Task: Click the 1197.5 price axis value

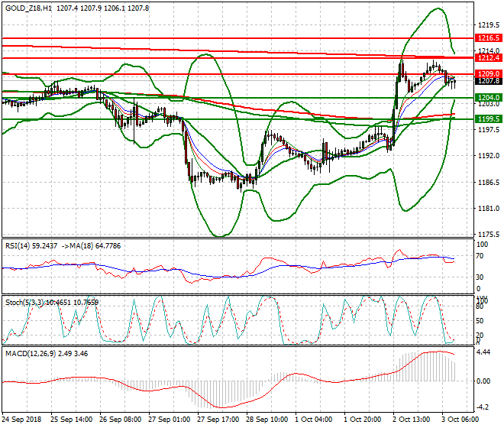Action: pyautogui.click(x=489, y=129)
